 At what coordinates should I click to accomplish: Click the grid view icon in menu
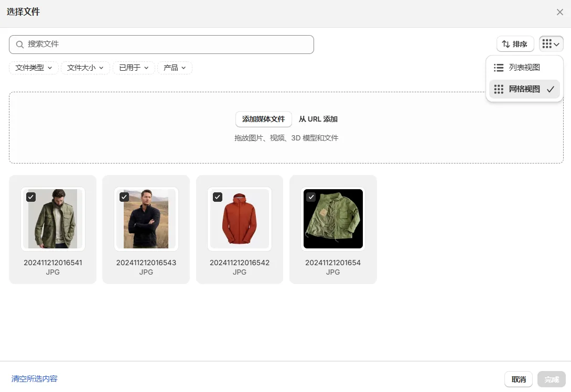click(x=499, y=89)
